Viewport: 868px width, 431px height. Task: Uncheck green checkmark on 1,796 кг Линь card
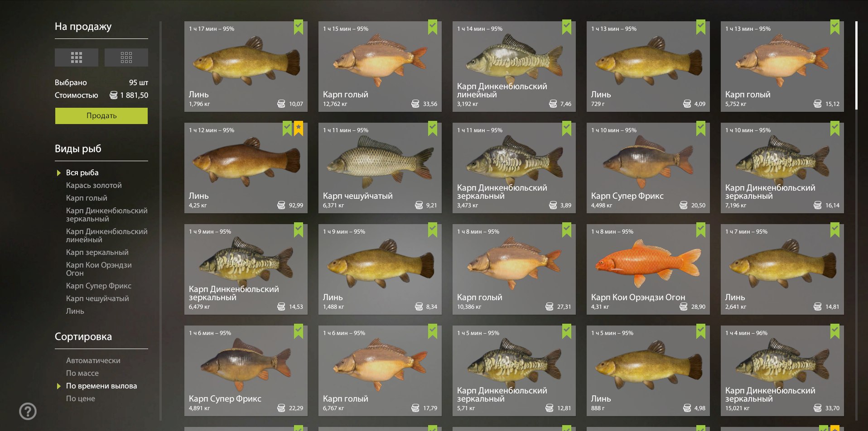299,27
